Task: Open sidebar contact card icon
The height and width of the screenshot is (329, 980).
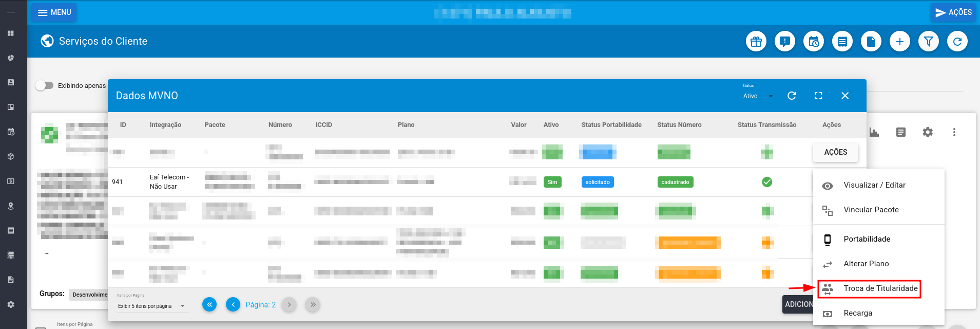Action: [11, 82]
